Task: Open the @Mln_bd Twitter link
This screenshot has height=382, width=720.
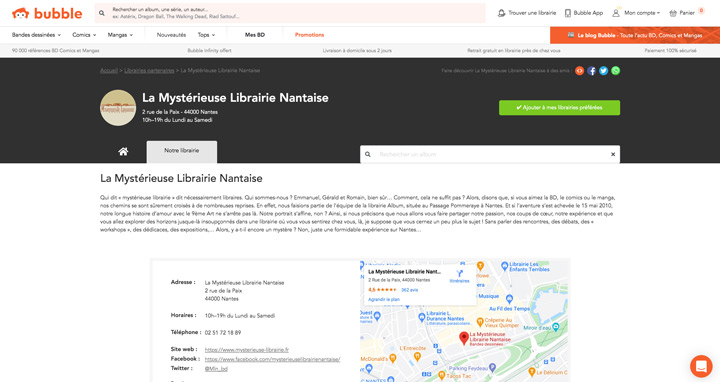Action: click(x=216, y=369)
